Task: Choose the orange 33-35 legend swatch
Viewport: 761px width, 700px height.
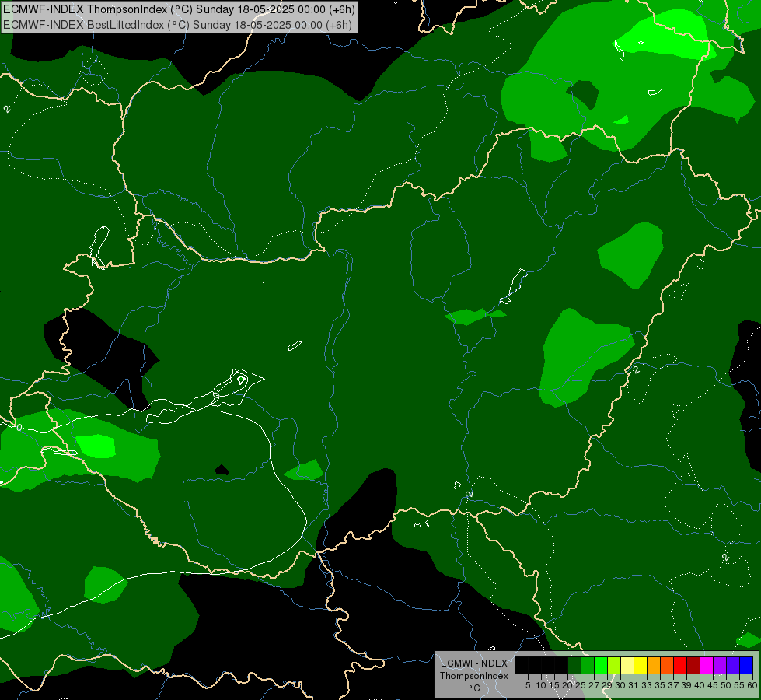Action: pos(654,665)
